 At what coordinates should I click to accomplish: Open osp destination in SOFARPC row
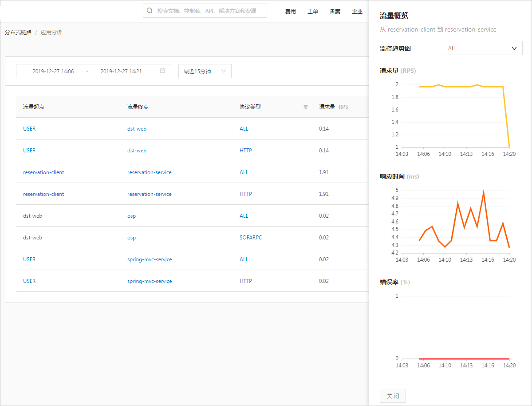coord(131,238)
